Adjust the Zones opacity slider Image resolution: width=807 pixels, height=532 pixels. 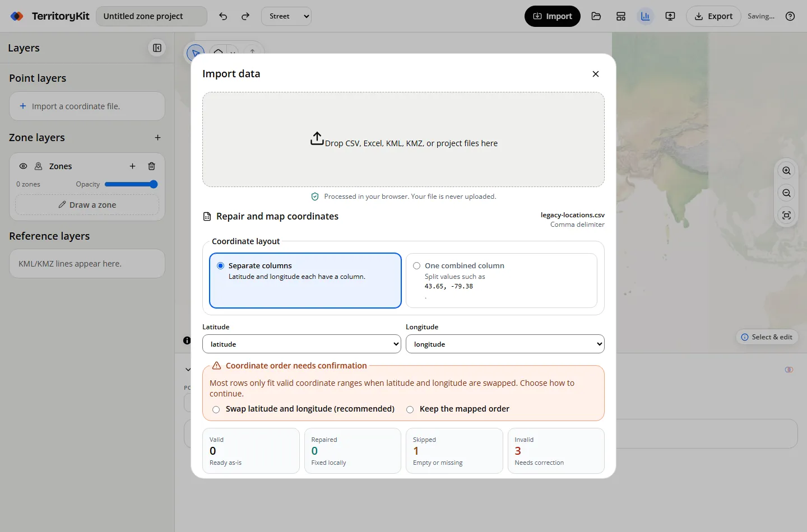(x=131, y=184)
